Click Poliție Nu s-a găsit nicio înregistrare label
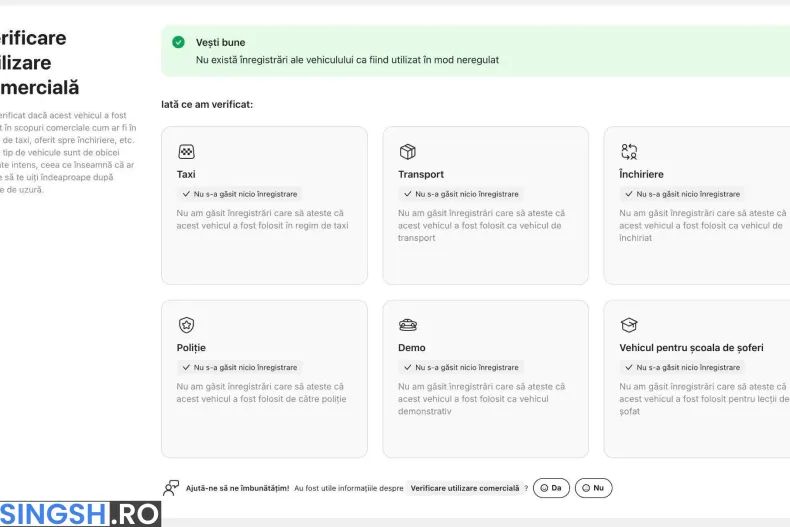Image resolution: width=790 pixels, height=527 pixels. pyautogui.click(x=245, y=367)
